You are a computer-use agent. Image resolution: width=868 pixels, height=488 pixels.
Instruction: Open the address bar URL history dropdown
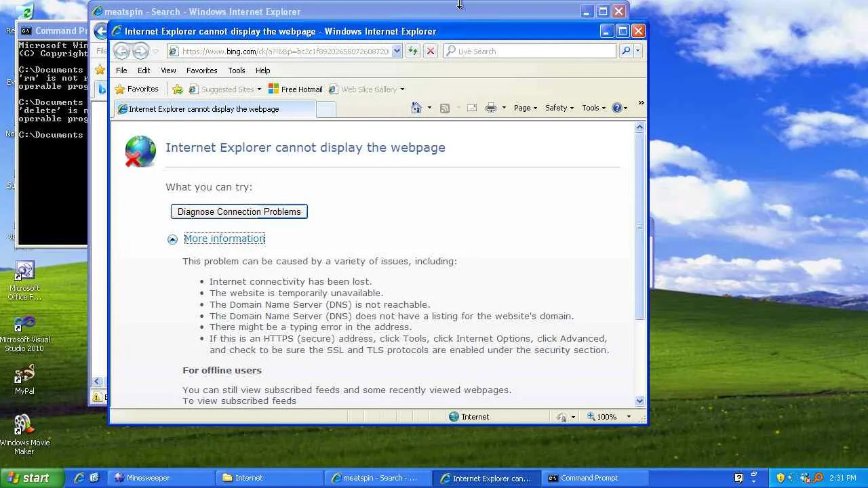pyautogui.click(x=397, y=51)
